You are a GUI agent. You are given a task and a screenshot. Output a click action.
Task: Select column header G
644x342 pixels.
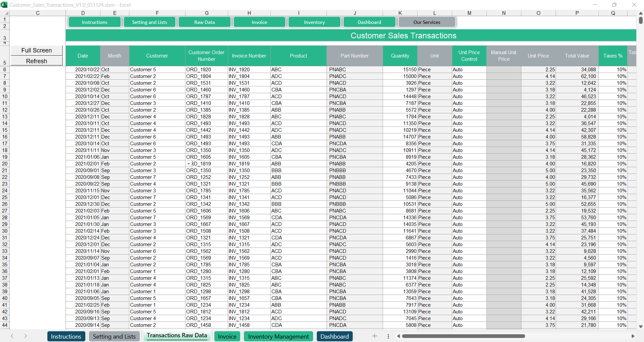pos(207,13)
